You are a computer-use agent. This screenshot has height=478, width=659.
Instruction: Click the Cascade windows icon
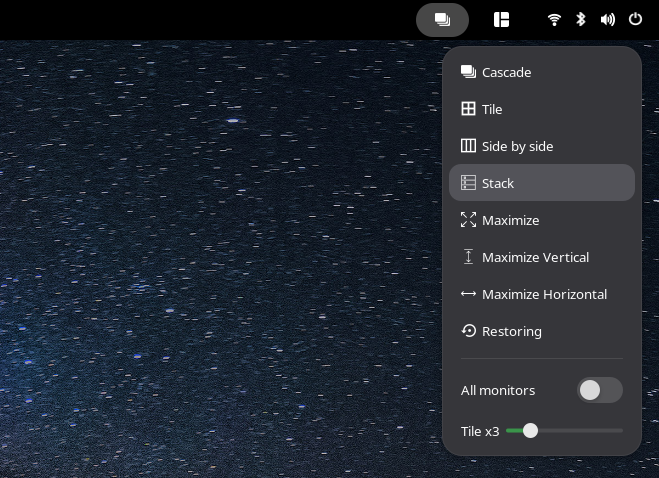click(468, 72)
